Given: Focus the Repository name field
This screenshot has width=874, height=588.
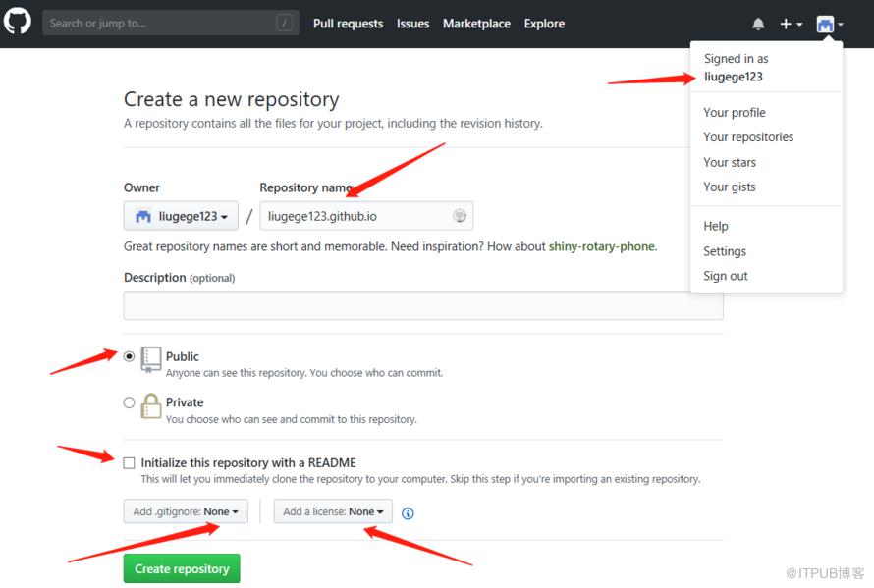Looking at the screenshot, I should tap(366, 216).
